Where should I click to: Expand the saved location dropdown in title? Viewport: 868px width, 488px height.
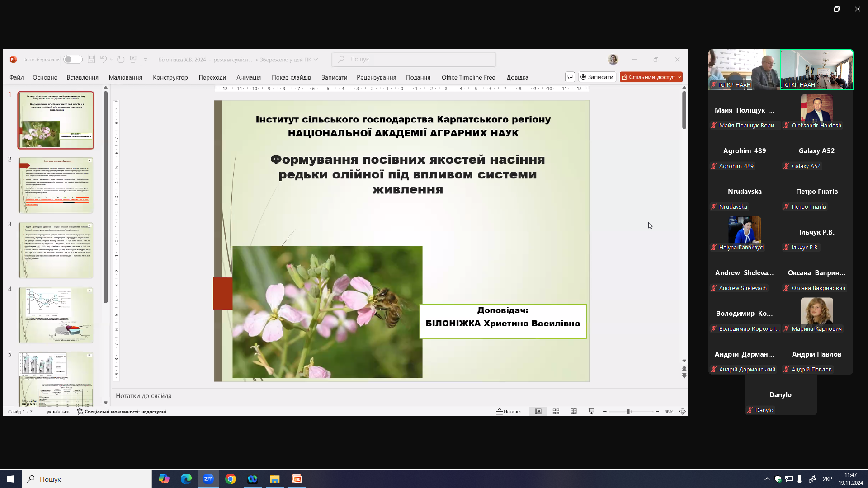[316, 60]
